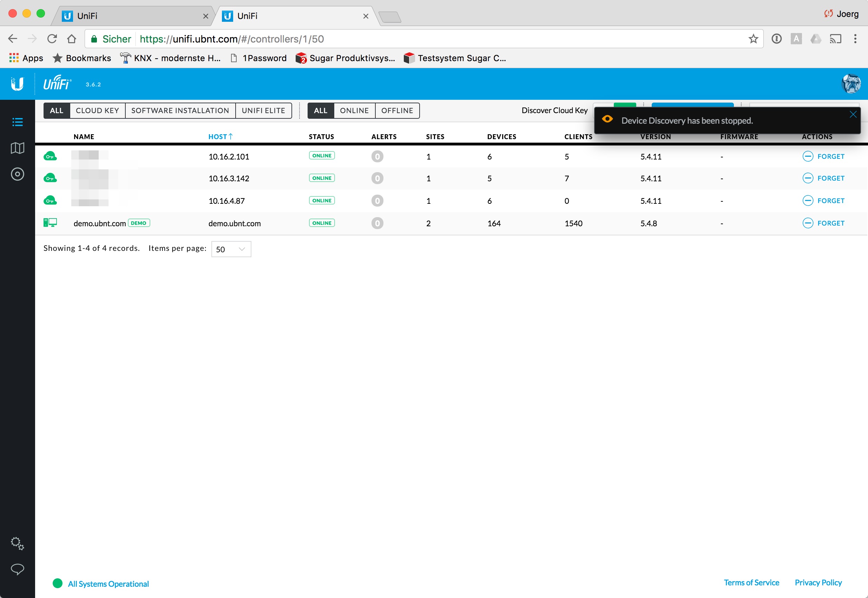Sort table by Host column
The image size is (868, 598).
[220, 137]
